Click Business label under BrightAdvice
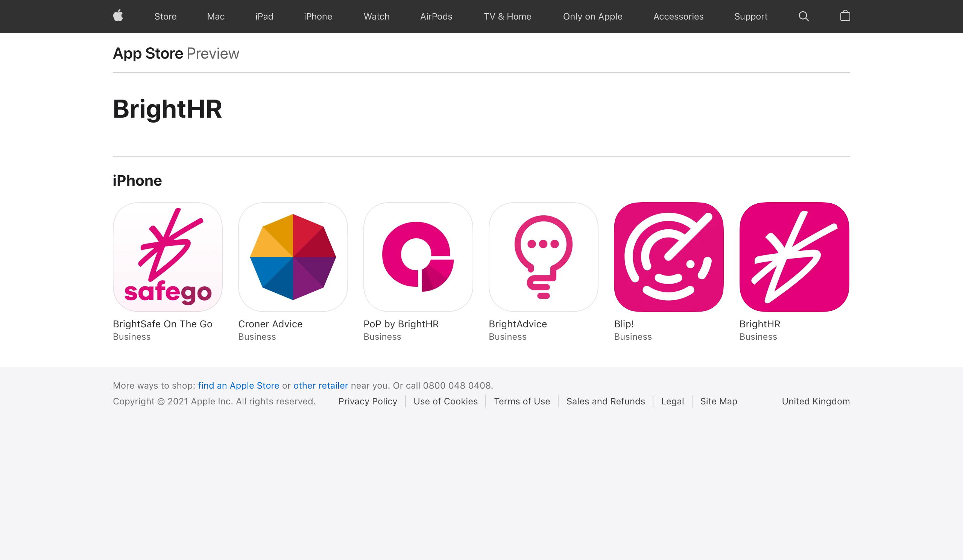The width and height of the screenshot is (963, 560). coord(507,337)
